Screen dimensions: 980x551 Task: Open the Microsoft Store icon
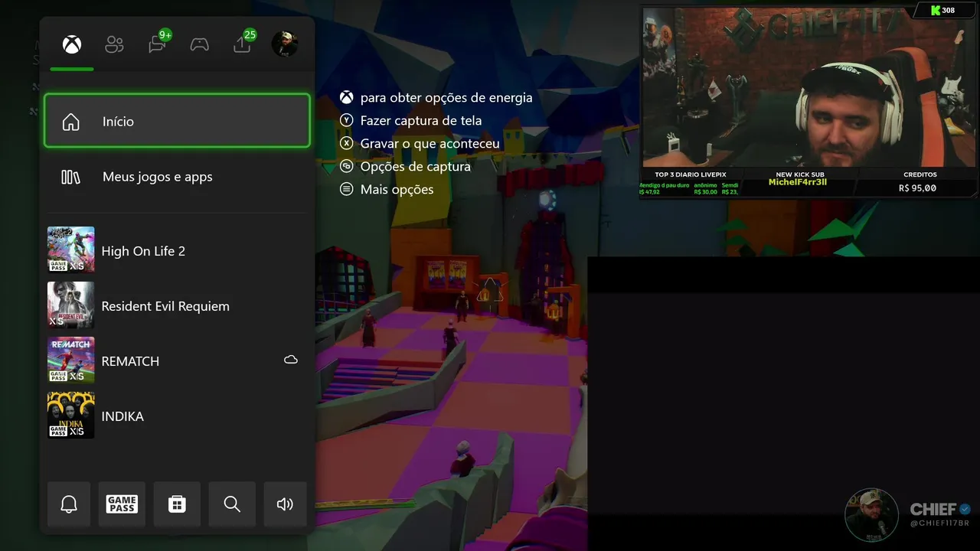click(177, 504)
